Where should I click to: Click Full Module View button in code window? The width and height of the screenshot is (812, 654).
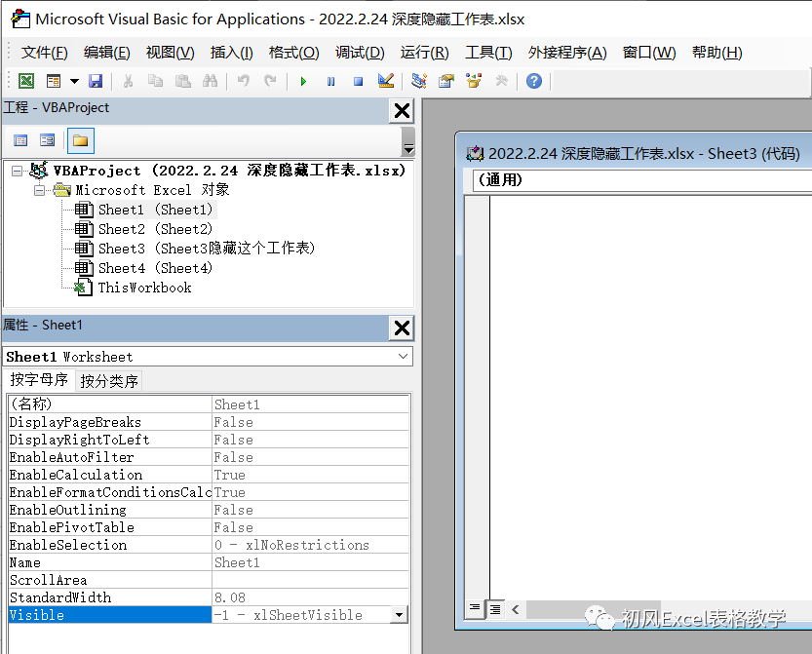(494, 609)
